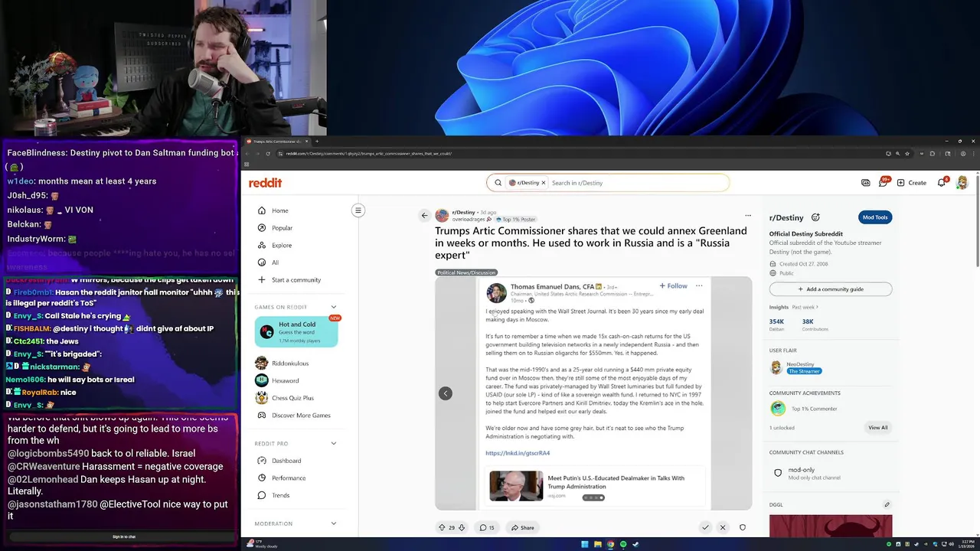980x551 pixels.
Task: Edit the DGGL sidebar widget
Action: (x=887, y=504)
